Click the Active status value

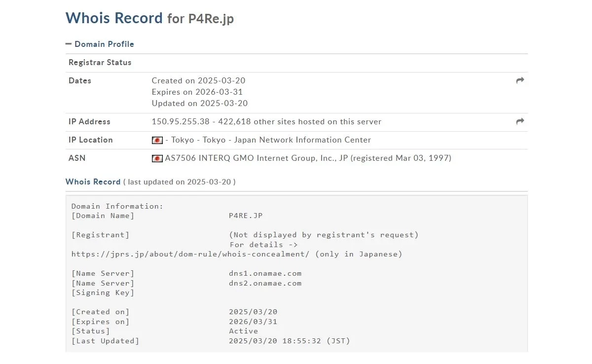pos(243,331)
